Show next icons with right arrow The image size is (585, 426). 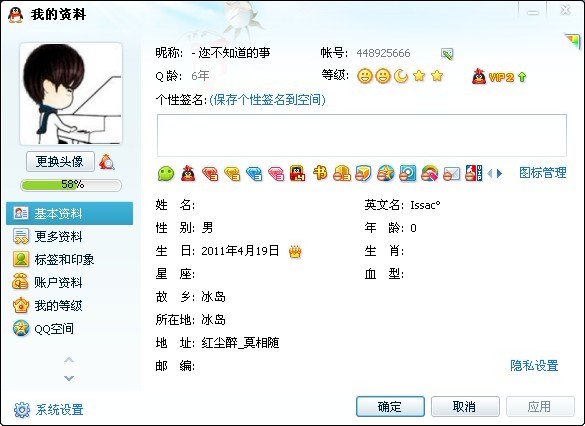(500, 173)
